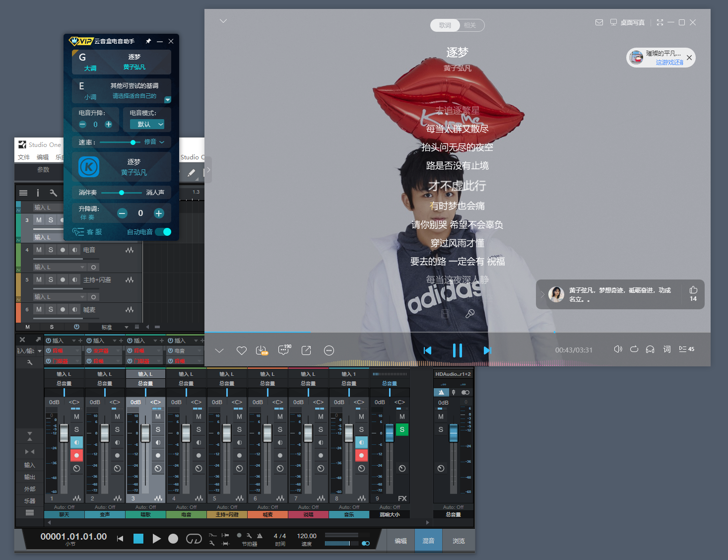Screen dimensions: 728x560
Task: Pin the 云音盒电音助手 window
Action: 148,41
